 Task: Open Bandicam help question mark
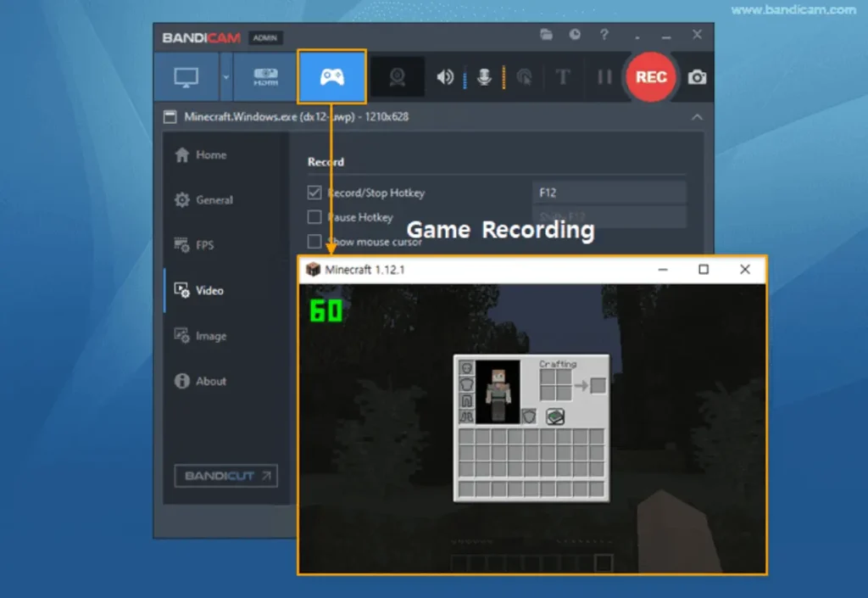point(604,35)
